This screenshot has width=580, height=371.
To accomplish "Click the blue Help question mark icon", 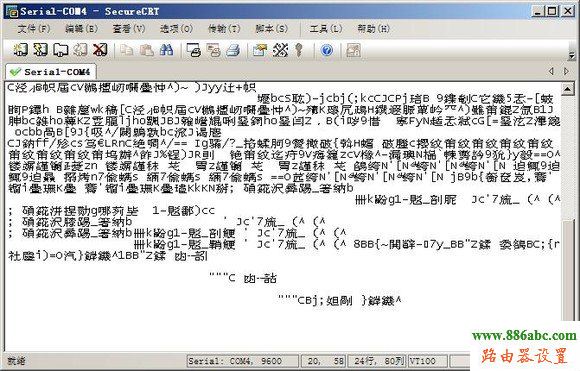I will [x=327, y=50].
